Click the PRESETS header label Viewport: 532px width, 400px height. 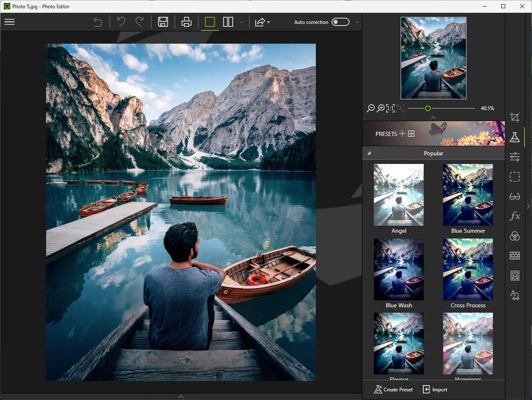click(386, 133)
